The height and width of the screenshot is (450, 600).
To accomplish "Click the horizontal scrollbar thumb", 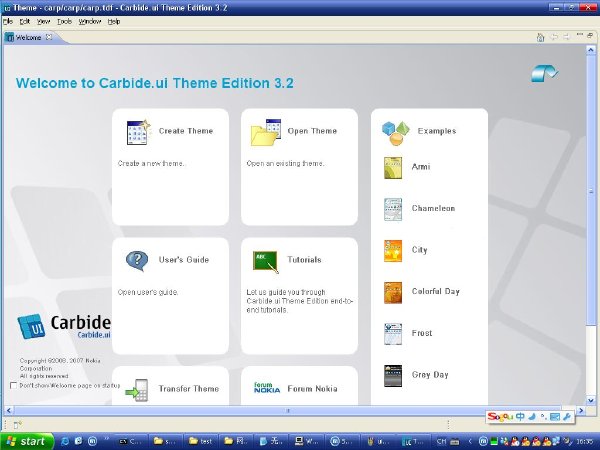I will click(288, 411).
